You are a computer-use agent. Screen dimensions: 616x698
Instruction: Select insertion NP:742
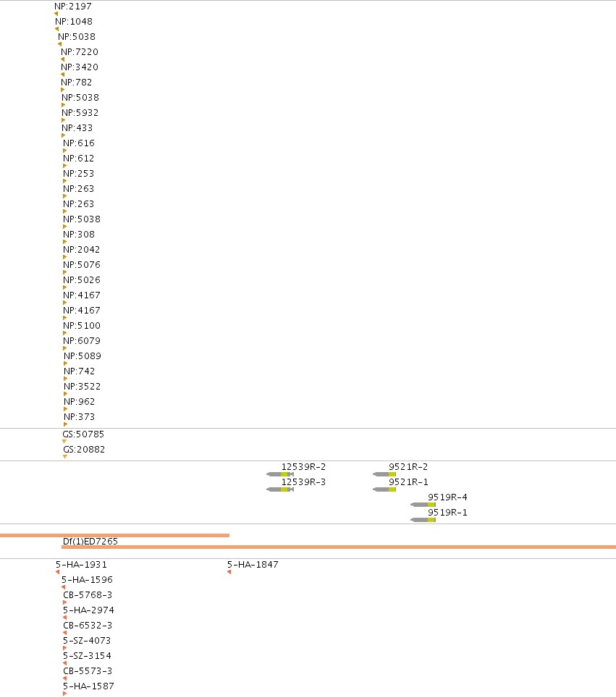(x=79, y=371)
